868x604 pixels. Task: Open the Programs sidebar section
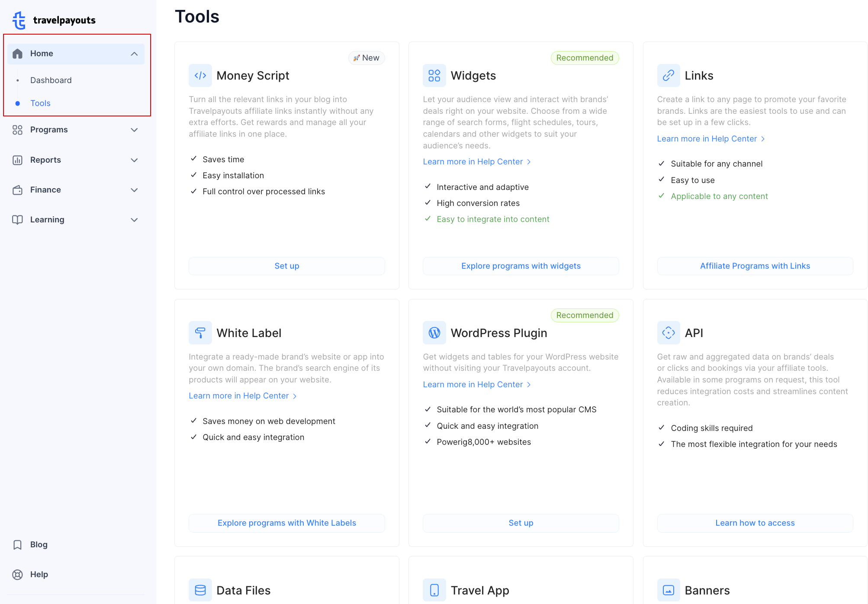point(76,130)
